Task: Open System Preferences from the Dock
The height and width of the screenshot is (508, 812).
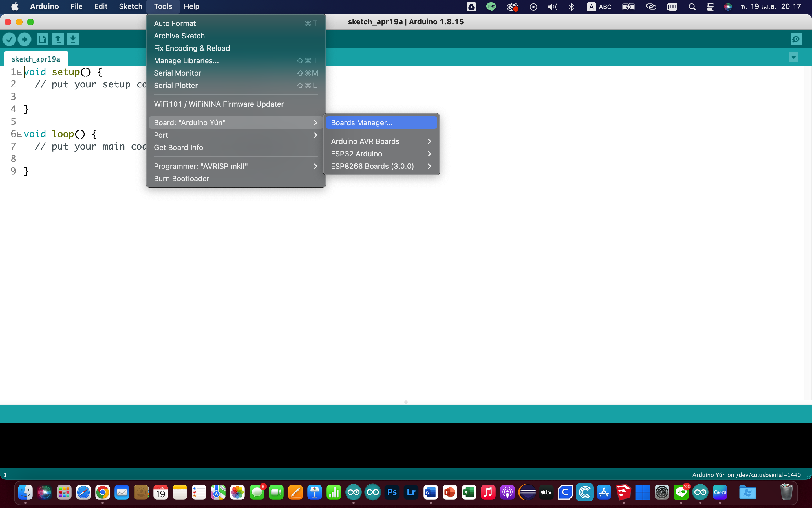Action: [x=662, y=492]
